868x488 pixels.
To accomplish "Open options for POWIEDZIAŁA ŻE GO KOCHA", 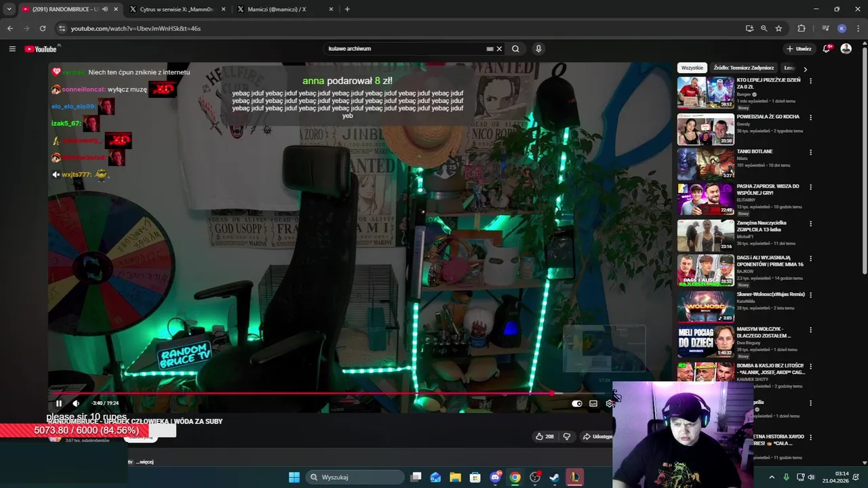I will 810,117.
